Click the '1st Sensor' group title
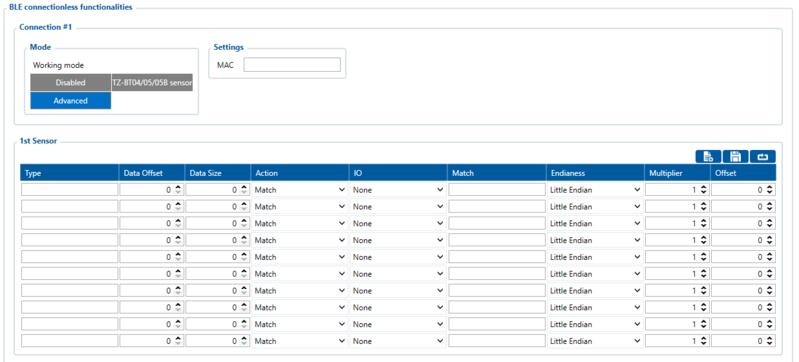 tap(38, 141)
